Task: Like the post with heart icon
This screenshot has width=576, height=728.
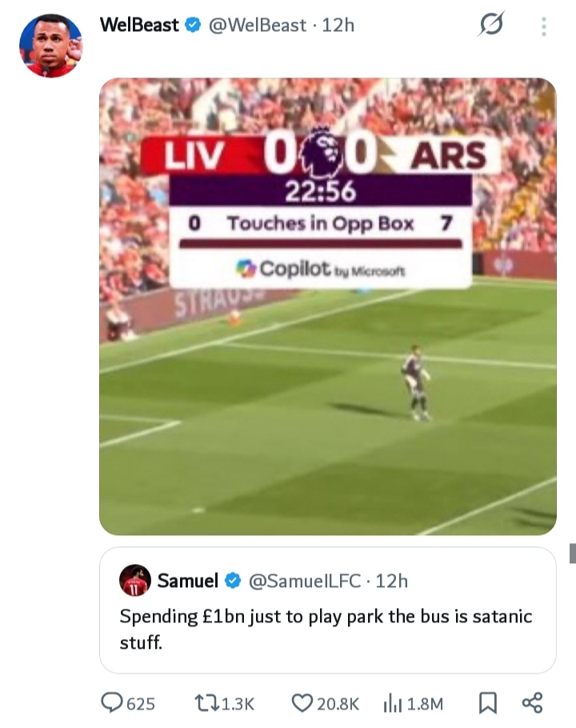Action: 302,703
